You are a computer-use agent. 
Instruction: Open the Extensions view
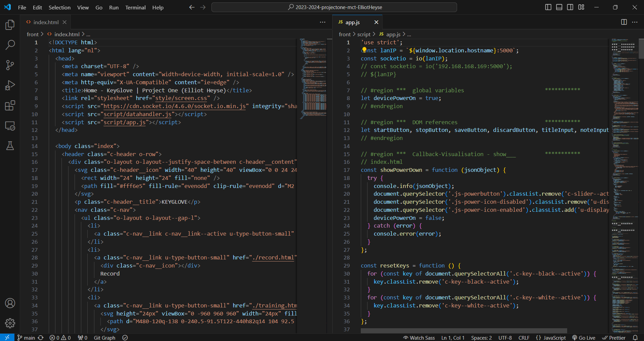10,105
